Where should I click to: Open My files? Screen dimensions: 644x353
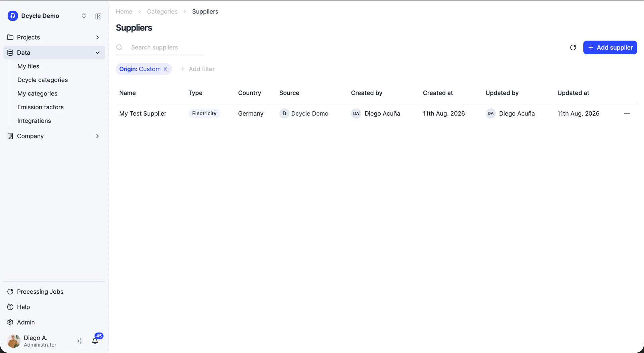29,66
